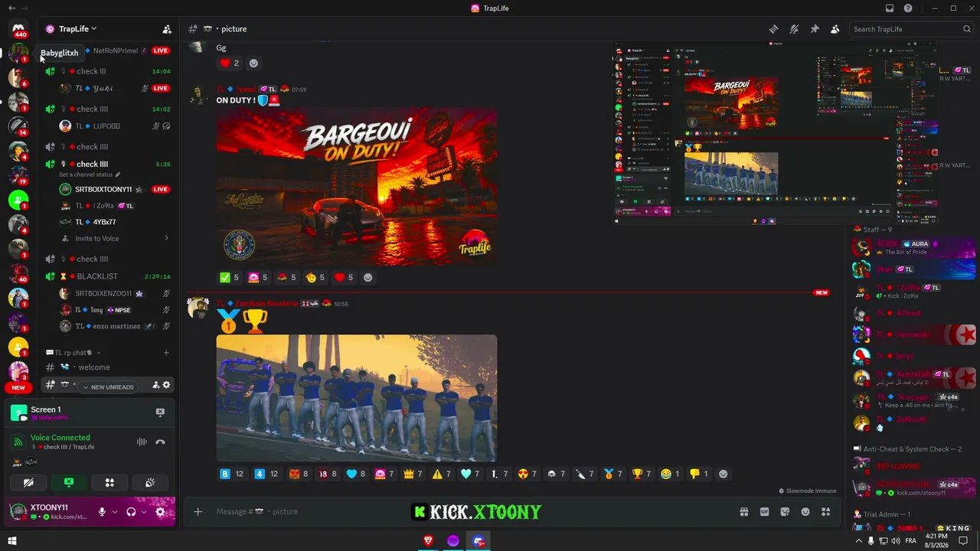Open the apps launcher in message bar

click(x=826, y=512)
